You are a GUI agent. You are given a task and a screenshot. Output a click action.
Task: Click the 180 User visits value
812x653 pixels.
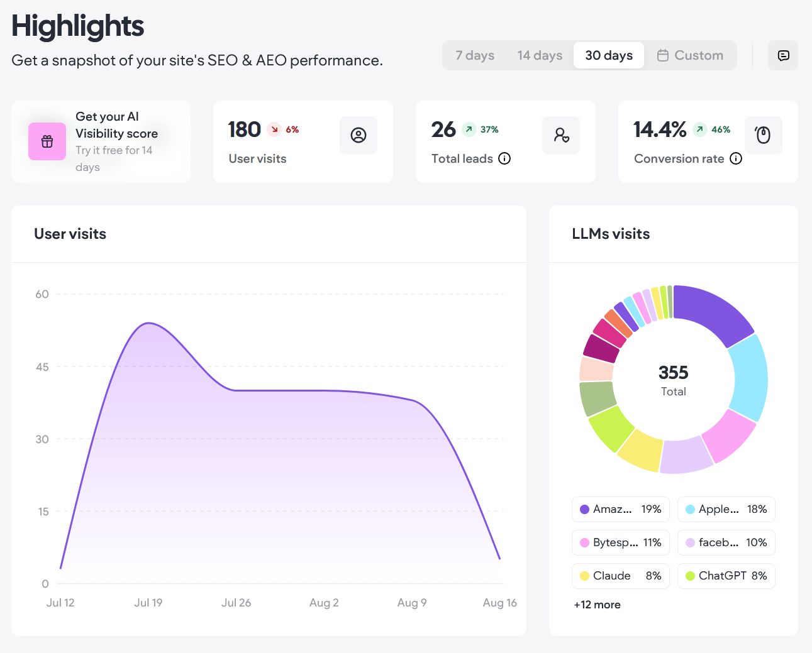pos(244,129)
